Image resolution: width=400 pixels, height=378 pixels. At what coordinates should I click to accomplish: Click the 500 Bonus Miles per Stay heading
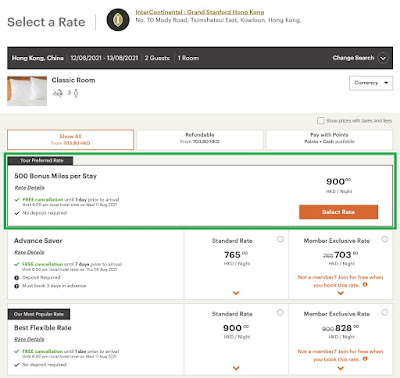[x=55, y=176]
